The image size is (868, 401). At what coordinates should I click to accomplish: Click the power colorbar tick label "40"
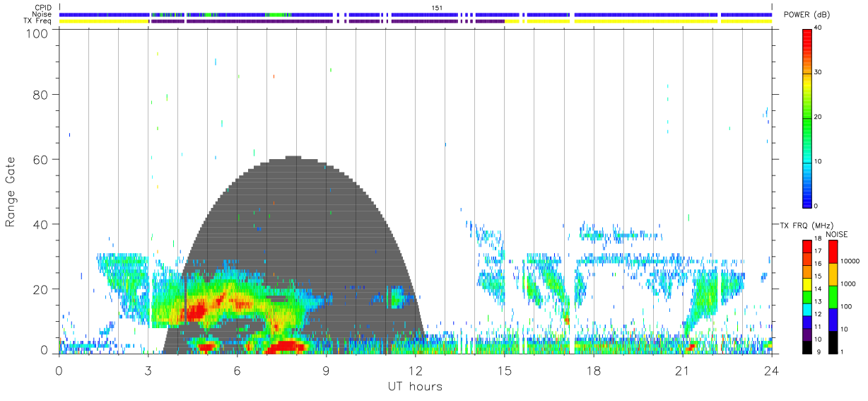(x=818, y=28)
